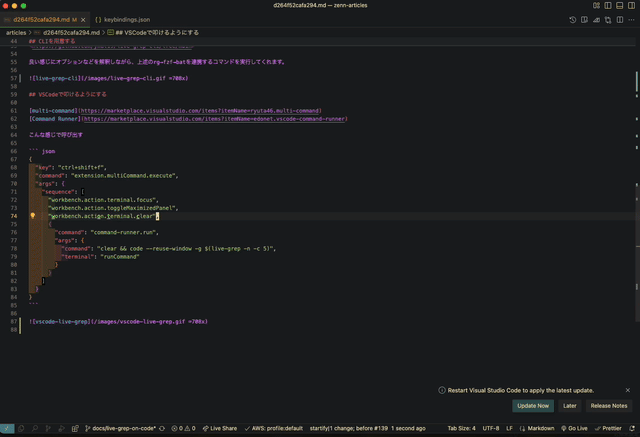Click the lightbulb code action on line 74
The height and width of the screenshot is (437, 640).
(x=33, y=216)
